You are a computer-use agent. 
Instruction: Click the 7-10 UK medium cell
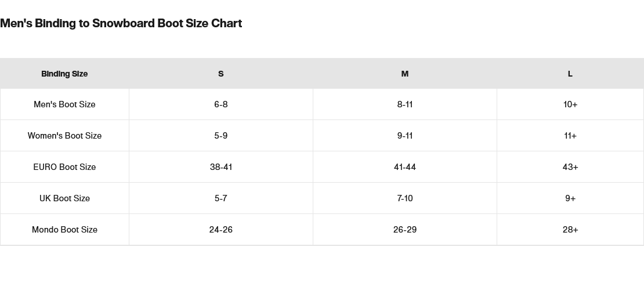(405, 198)
